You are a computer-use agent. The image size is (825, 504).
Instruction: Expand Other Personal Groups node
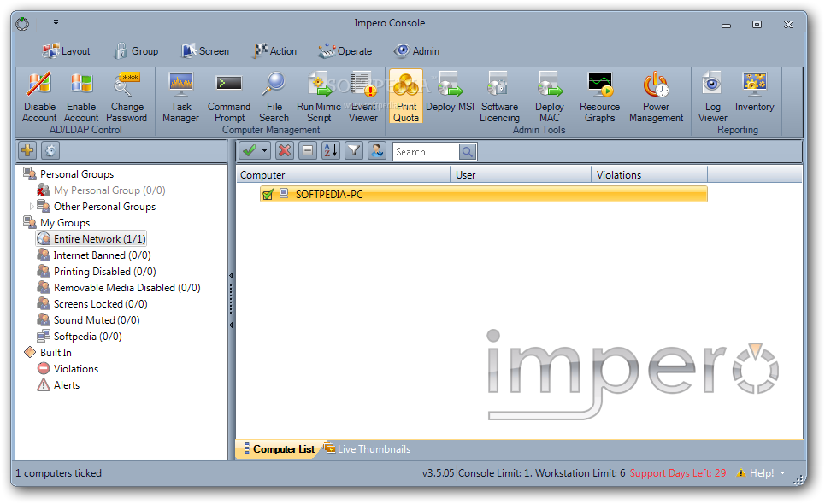[31, 207]
